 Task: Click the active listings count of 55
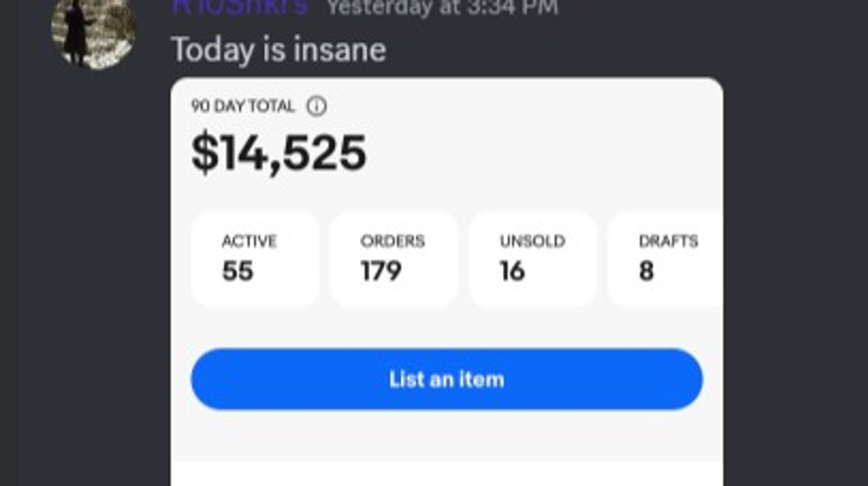pos(238,271)
